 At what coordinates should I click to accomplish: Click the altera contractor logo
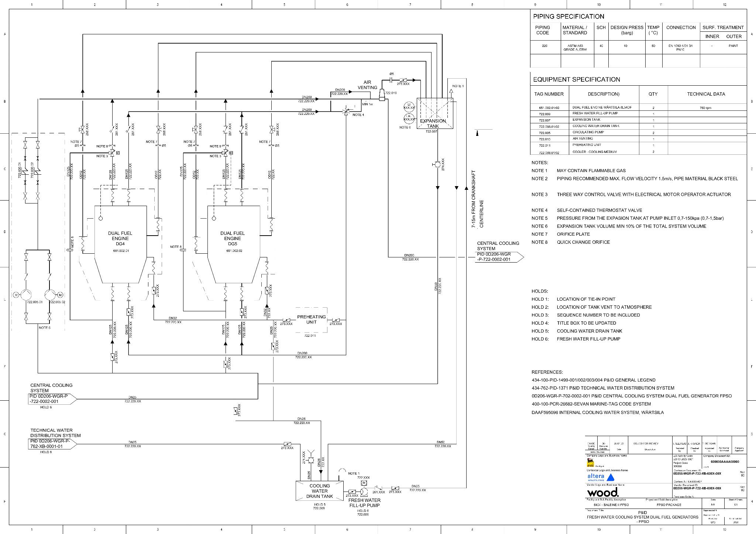tap(601, 477)
